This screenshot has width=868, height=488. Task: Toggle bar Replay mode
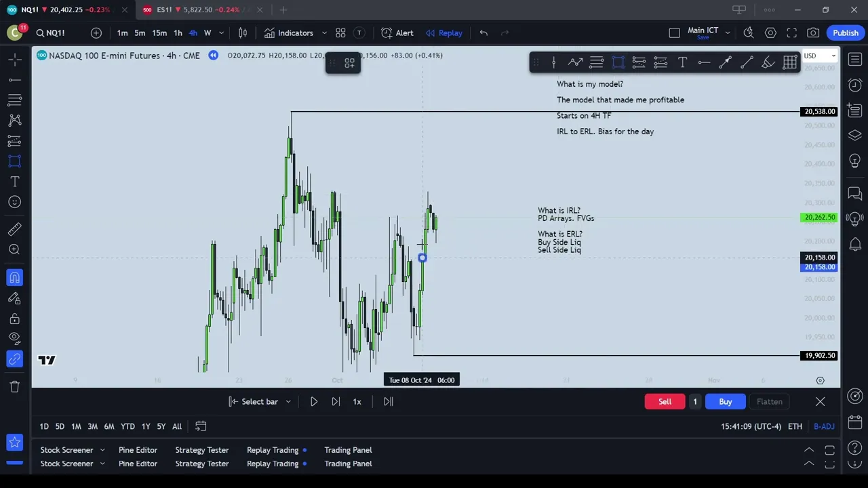pyautogui.click(x=444, y=33)
